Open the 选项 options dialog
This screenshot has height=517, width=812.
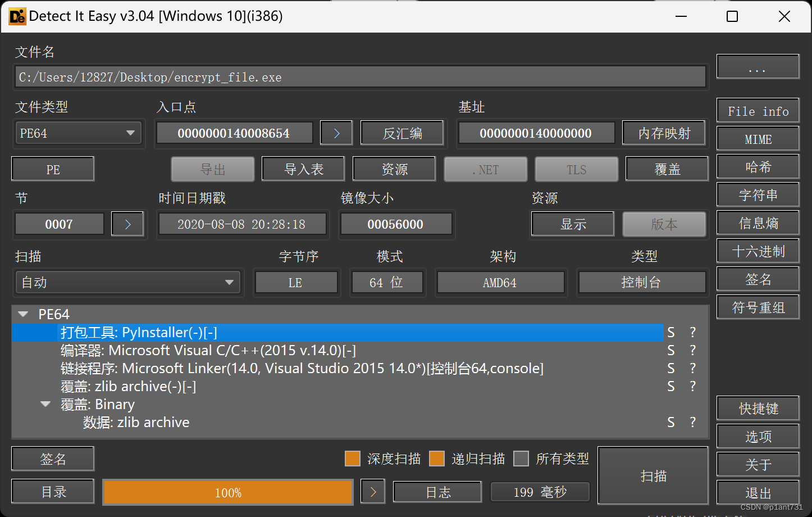click(x=758, y=437)
